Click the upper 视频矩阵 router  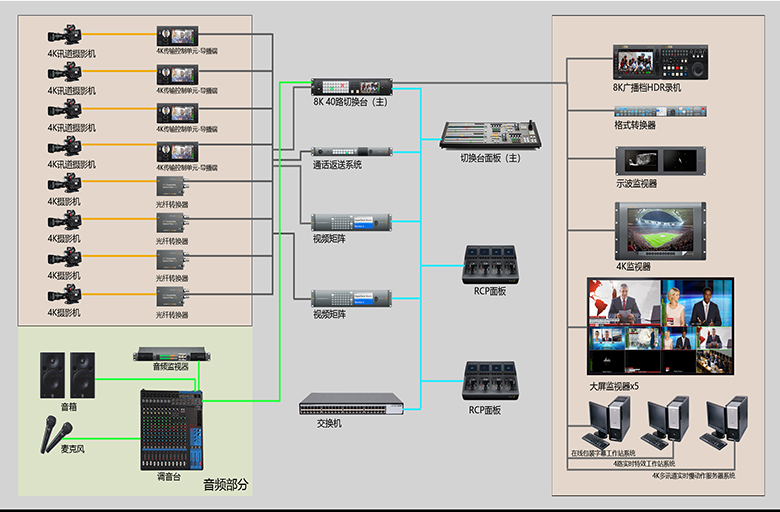click(351, 222)
